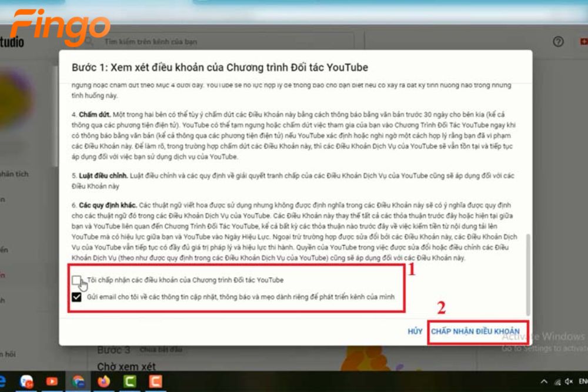Open the red YouTube-style taskbar app

click(52, 381)
